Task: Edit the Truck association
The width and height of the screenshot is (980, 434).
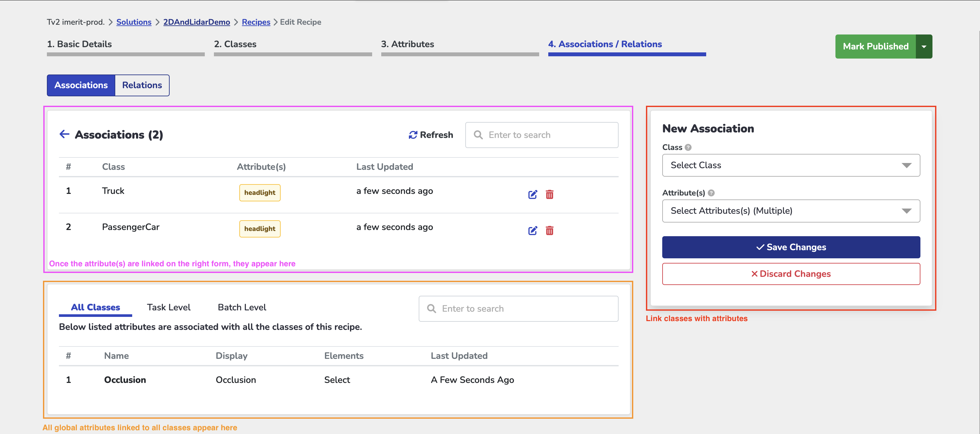Action: [532, 195]
